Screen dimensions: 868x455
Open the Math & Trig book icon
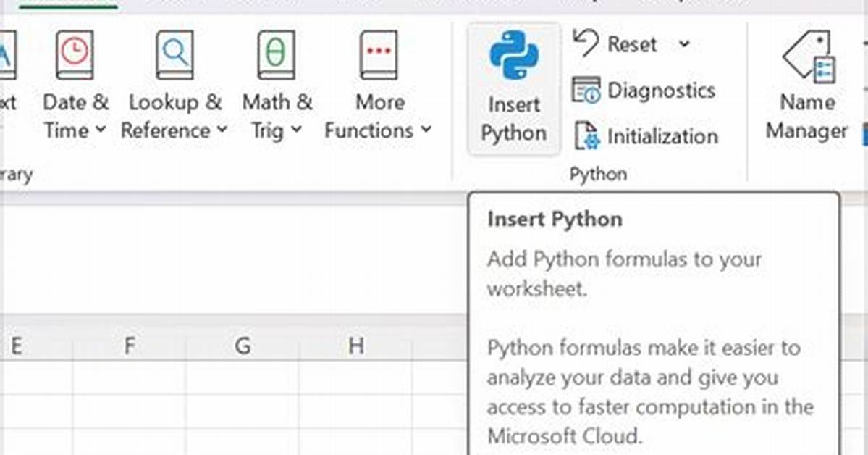tap(277, 55)
